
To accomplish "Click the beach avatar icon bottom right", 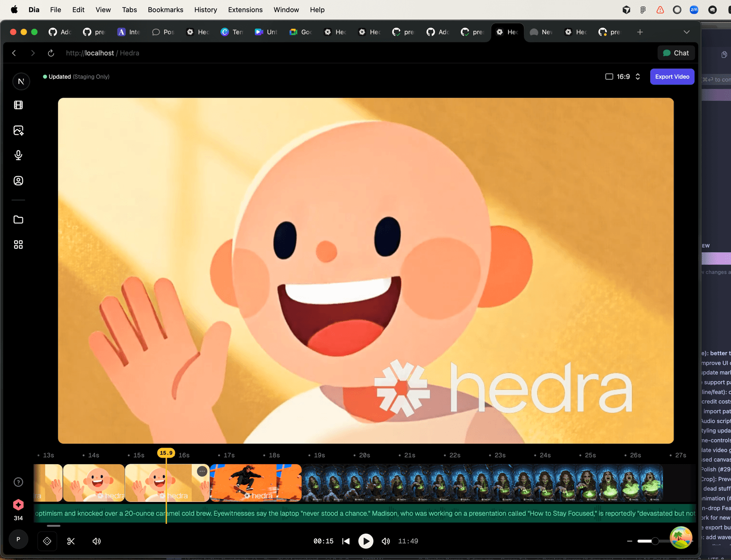I will [681, 538].
